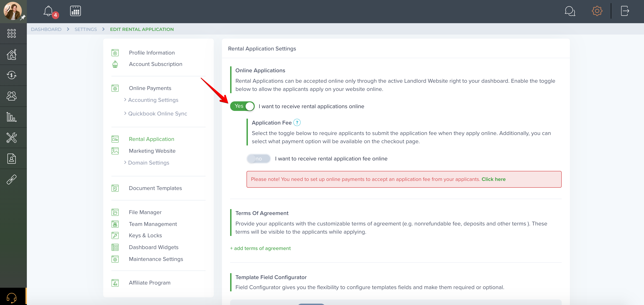
Task: Open the apps grid menu icon in sidebar
Action: pyautogui.click(x=12, y=33)
